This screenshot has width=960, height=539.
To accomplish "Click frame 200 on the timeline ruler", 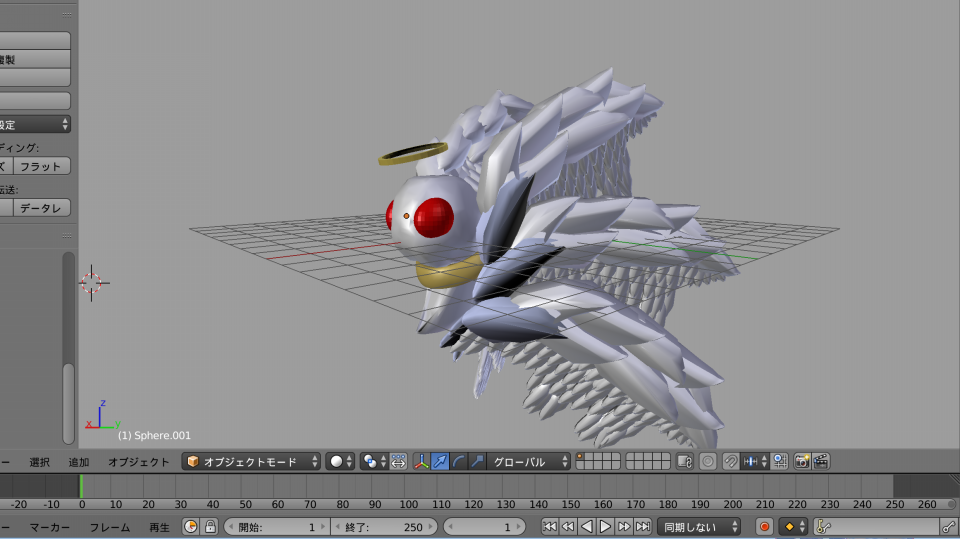I will pos(732,504).
